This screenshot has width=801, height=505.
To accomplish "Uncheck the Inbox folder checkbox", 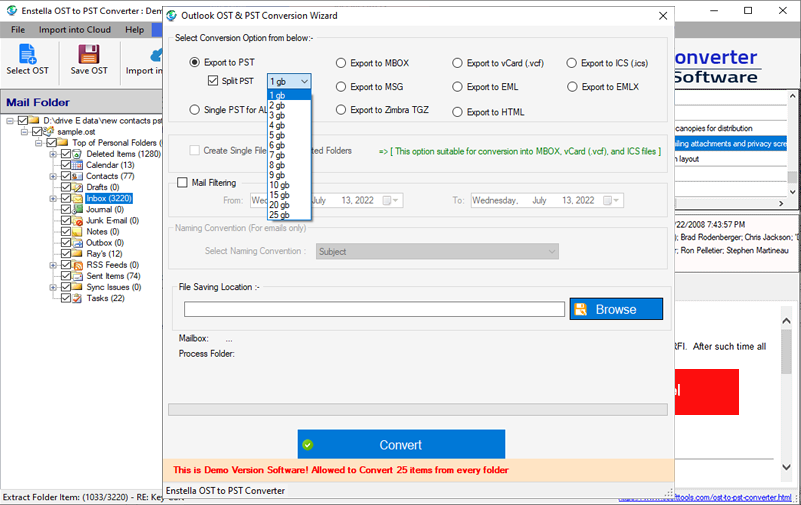I will 66,198.
